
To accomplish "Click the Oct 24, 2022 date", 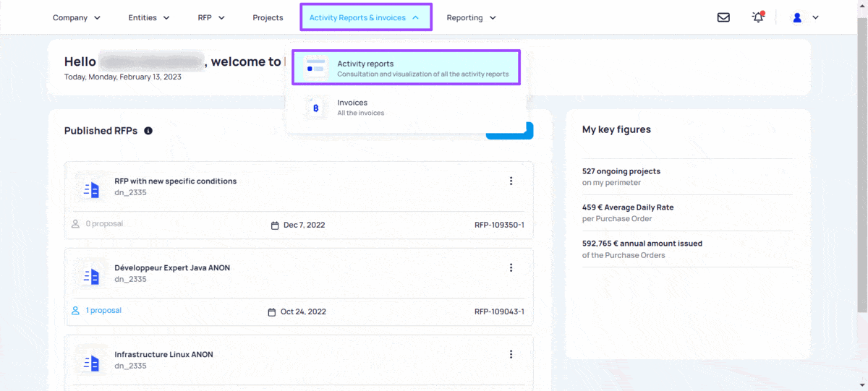I will pos(303,312).
